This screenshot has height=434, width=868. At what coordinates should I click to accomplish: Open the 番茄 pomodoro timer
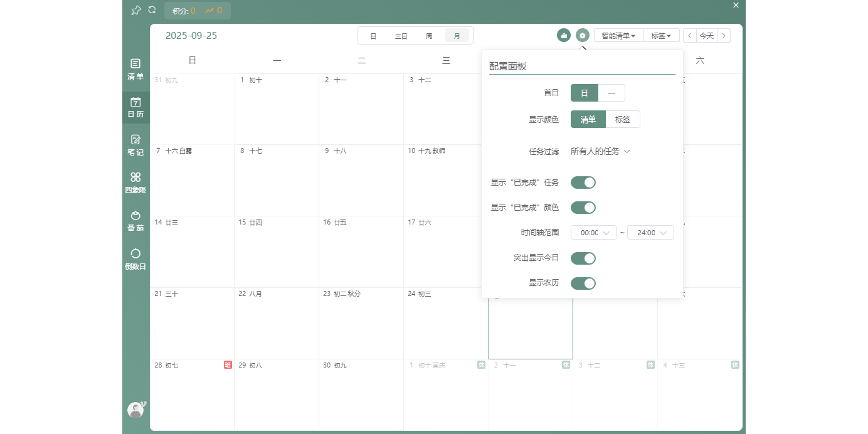point(135,221)
